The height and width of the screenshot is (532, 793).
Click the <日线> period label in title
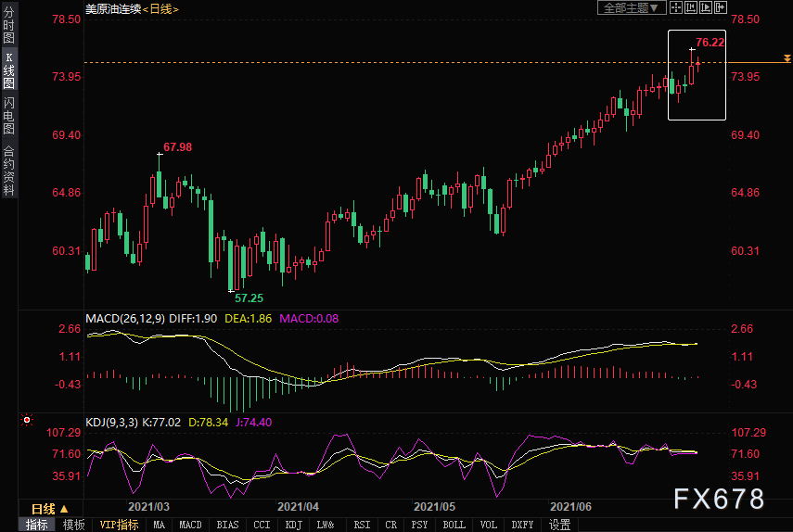click(x=160, y=9)
